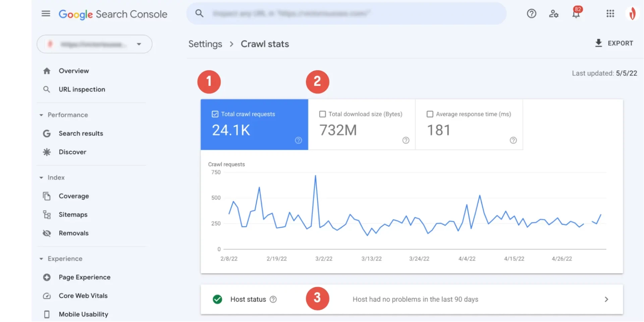Click the Sitemaps tree icon
The width and height of the screenshot is (644, 322).
point(47,215)
